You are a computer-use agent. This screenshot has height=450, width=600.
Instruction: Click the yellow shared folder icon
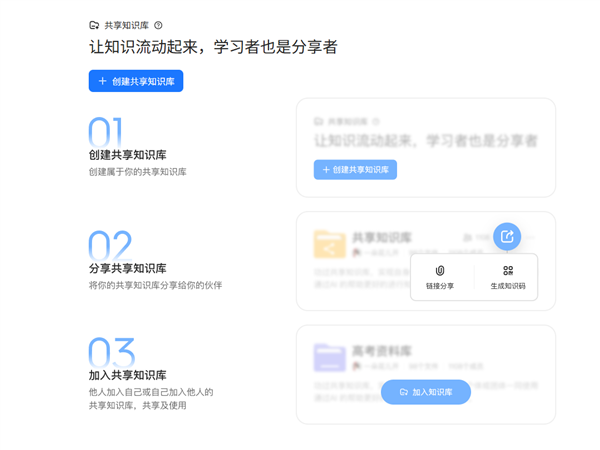329,245
